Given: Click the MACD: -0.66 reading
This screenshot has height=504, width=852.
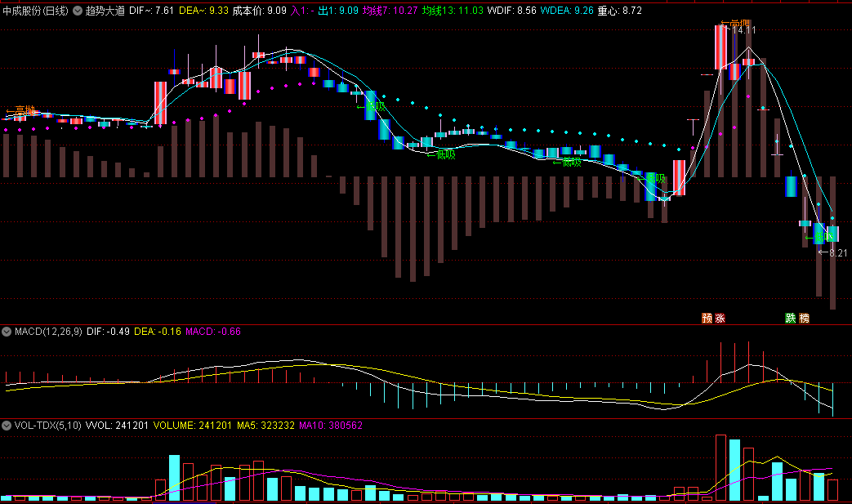Looking at the screenshot, I should [x=213, y=332].
